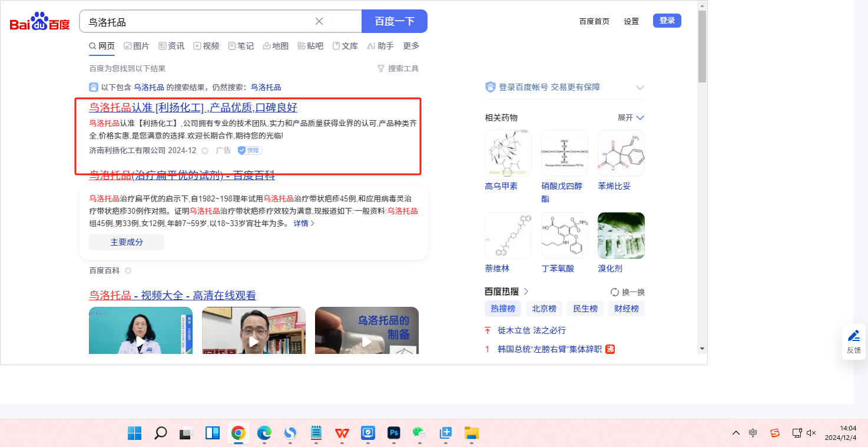Click the blue 登录 login button
Screen dimensions: 868x447
pos(667,21)
